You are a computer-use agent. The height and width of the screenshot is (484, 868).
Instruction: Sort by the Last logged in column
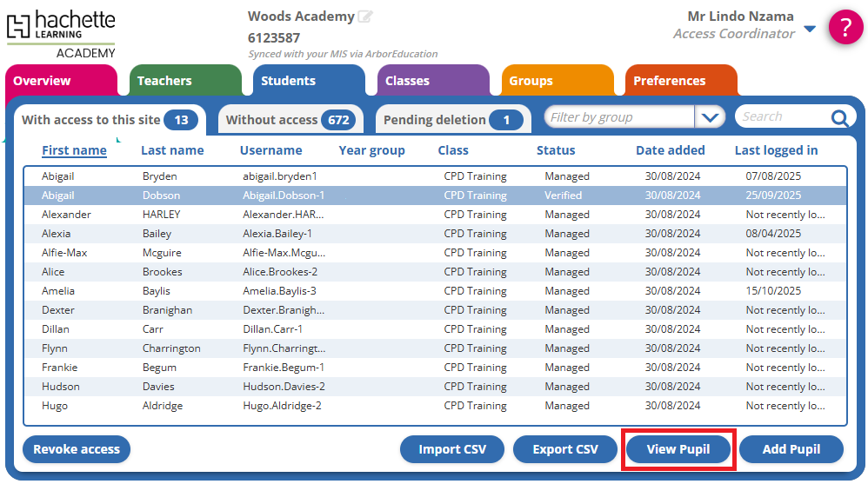tap(776, 150)
